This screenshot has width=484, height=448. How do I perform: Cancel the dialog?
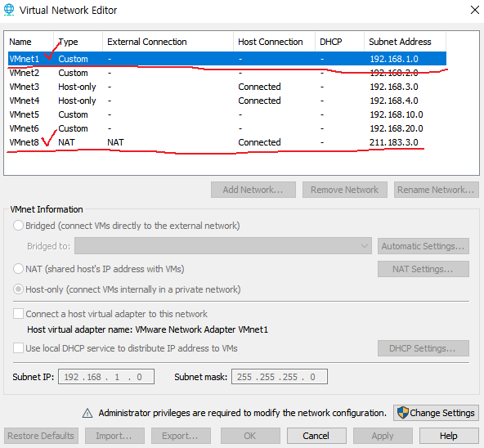(x=316, y=436)
